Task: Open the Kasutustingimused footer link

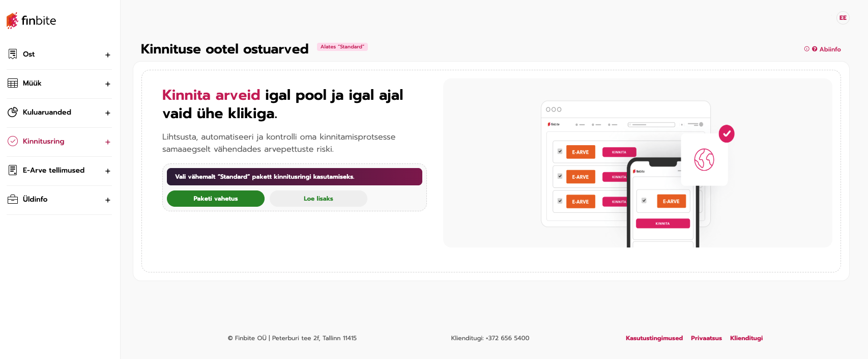Action: pos(654,338)
